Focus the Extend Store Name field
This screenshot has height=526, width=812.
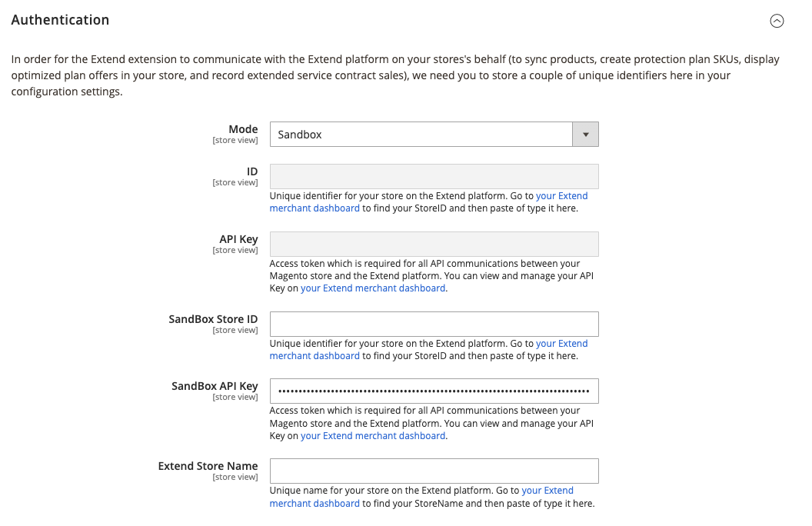coord(434,471)
